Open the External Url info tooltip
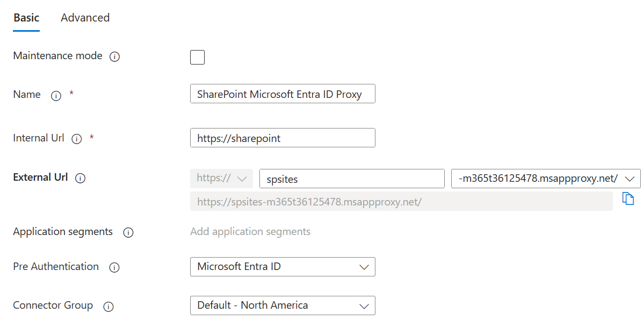This screenshot has width=644, height=327. click(x=80, y=178)
